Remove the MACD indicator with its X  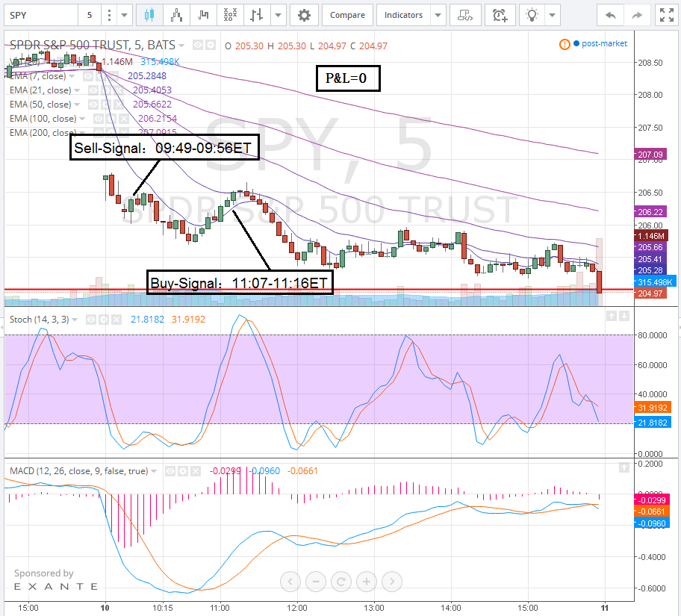196,471
